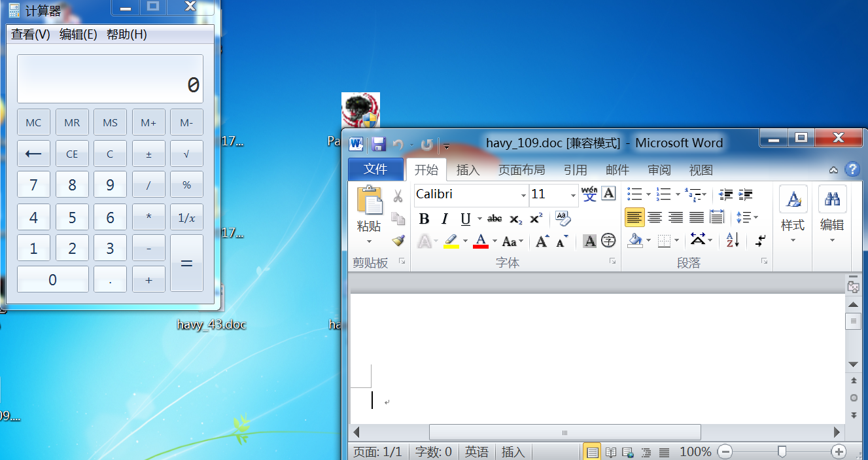Open the bullets list dropdown arrow
The width and height of the screenshot is (868, 460).
point(648,194)
